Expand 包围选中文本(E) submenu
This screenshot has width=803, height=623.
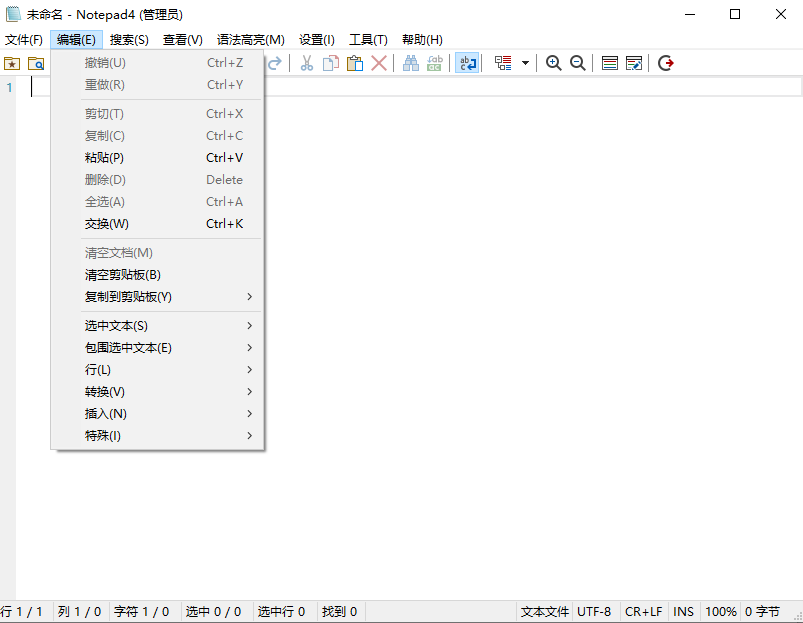pyautogui.click(x=158, y=348)
